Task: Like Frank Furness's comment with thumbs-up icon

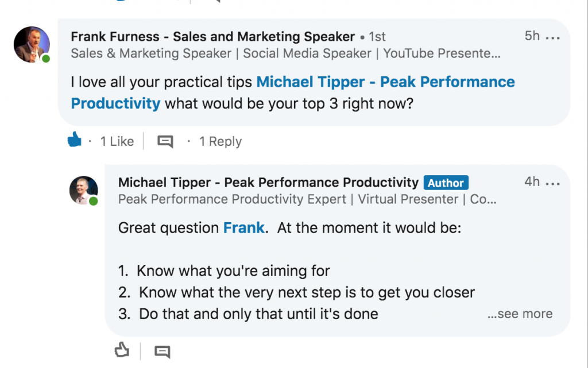Action: [x=74, y=140]
